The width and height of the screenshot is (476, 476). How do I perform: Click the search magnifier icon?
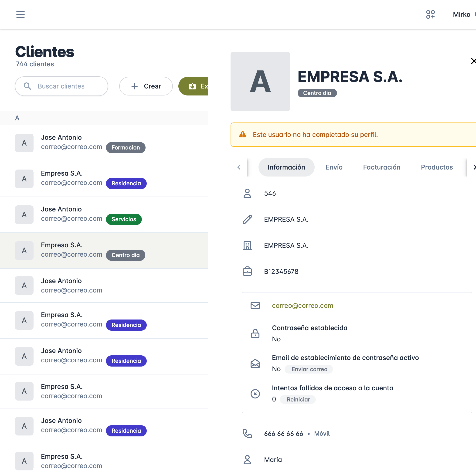coord(27,86)
